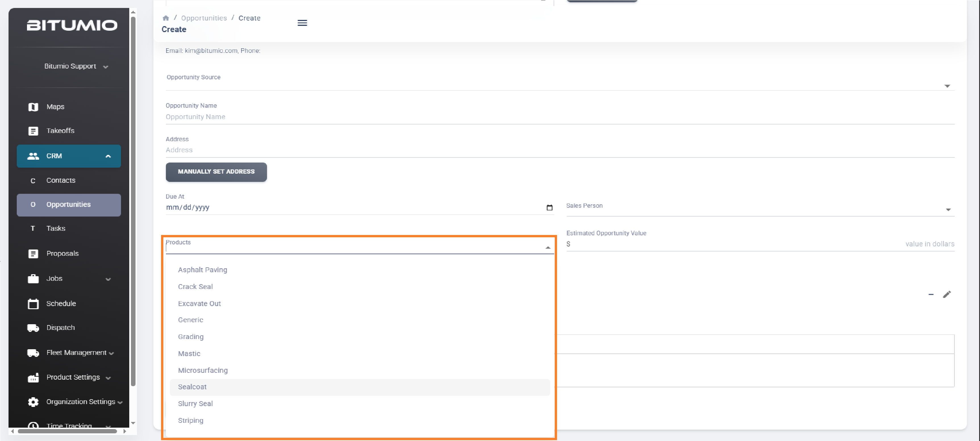The width and height of the screenshot is (980, 441).
Task: Choose Grading from Products list
Action: [x=360, y=337]
